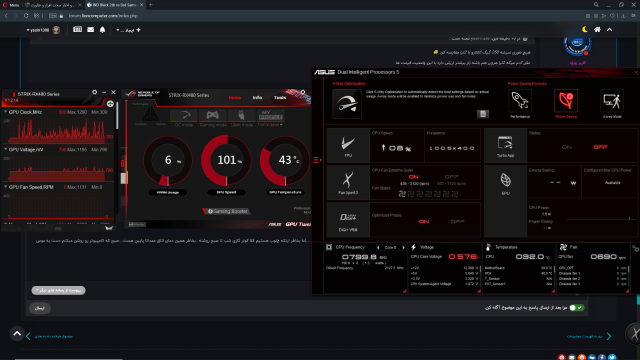Select the Away Mode icon
This screenshot has width=640, height=360.
[612, 101]
